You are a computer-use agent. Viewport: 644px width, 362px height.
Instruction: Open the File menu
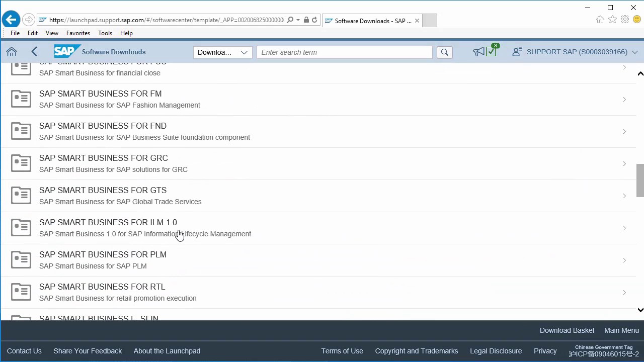pyautogui.click(x=15, y=33)
